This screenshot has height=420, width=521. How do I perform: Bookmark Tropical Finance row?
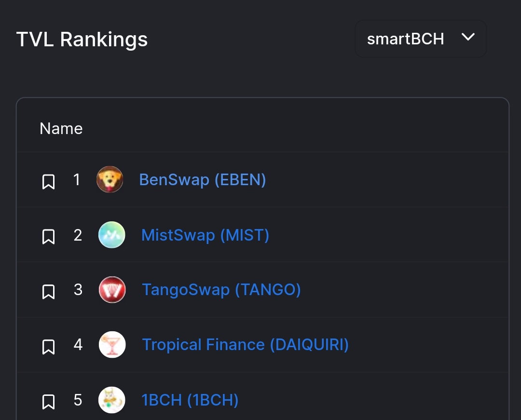pos(49,347)
